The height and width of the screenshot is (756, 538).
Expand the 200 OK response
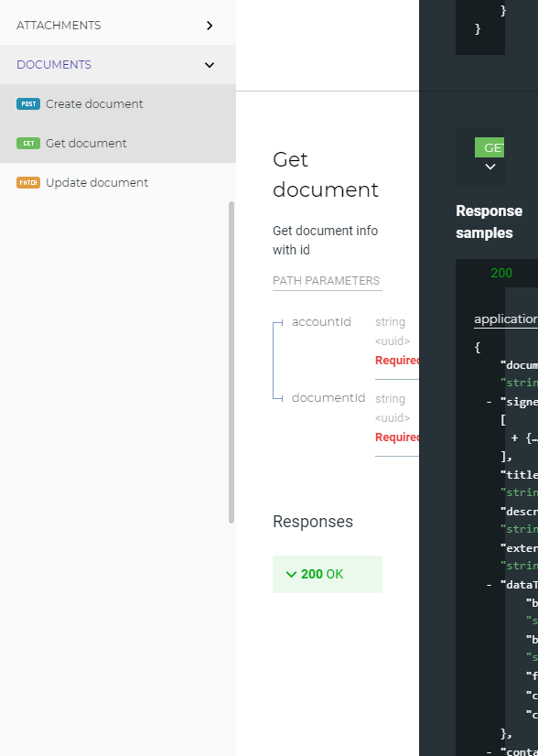328,574
